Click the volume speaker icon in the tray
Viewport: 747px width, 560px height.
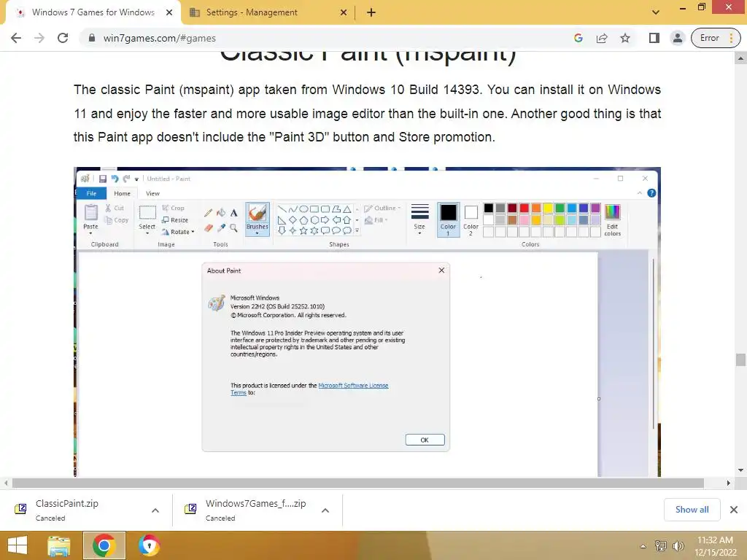(678, 546)
